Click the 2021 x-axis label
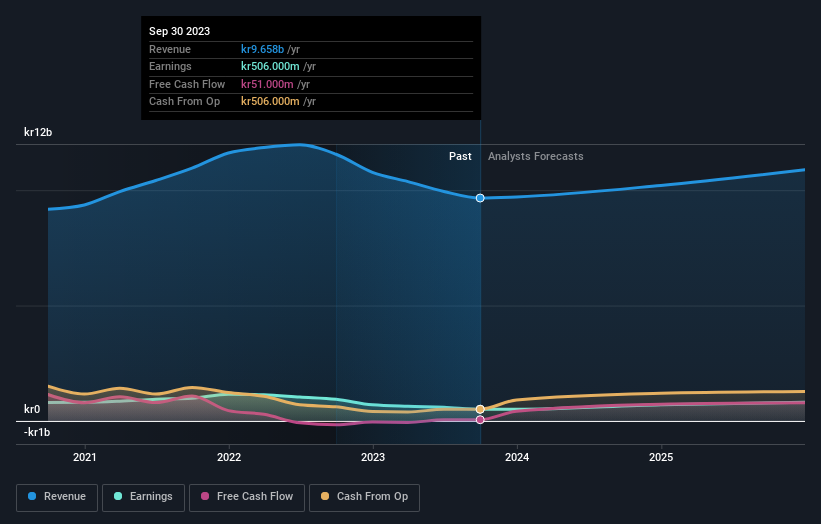The height and width of the screenshot is (524, 821). point(85,457)
